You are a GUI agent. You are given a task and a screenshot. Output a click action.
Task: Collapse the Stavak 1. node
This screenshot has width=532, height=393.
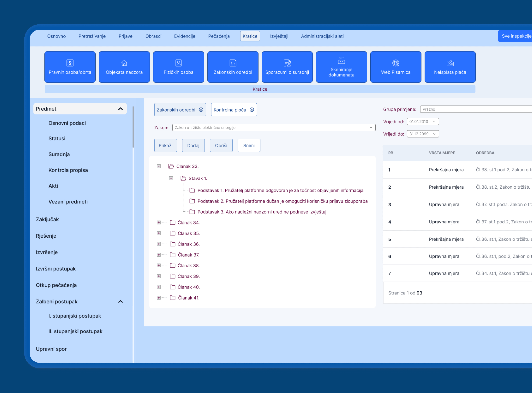coord(171,178)
